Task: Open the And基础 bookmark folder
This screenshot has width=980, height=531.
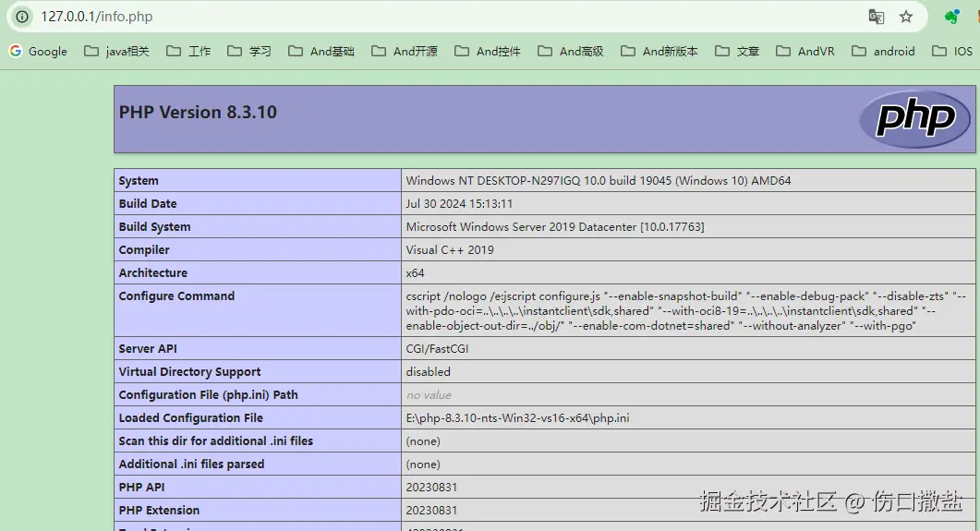Action: pyautogui.click(x=321, y=51)
